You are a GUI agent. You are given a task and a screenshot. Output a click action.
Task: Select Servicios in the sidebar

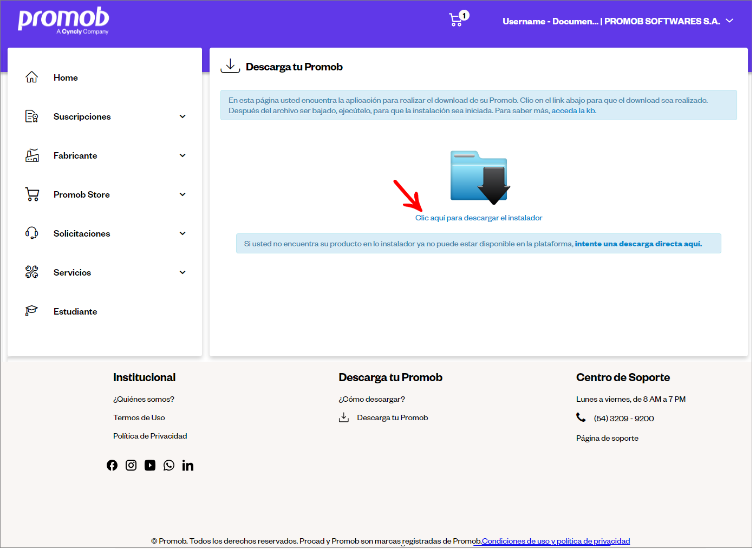tap(72, 273)
